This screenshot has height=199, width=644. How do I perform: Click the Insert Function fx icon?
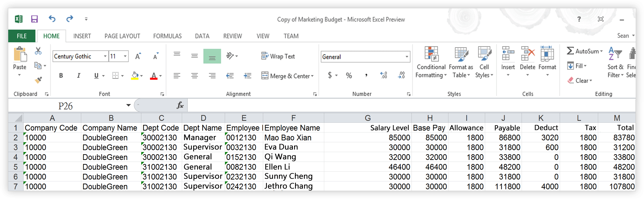click(180, 106)
